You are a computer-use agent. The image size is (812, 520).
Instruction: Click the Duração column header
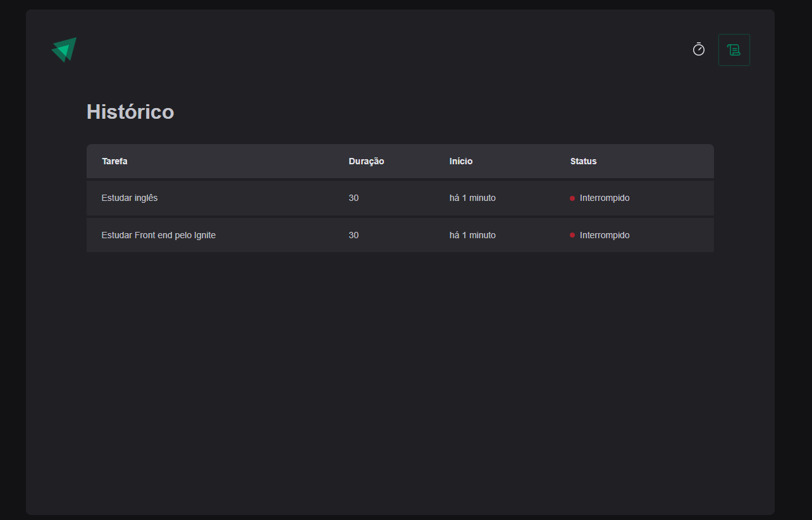(x=366, y=161)
